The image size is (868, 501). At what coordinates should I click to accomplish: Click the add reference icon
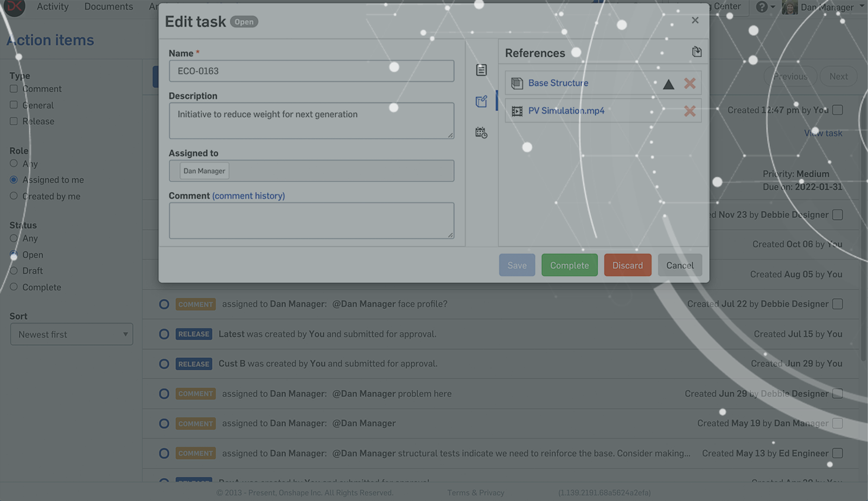[x=697, y=52]
